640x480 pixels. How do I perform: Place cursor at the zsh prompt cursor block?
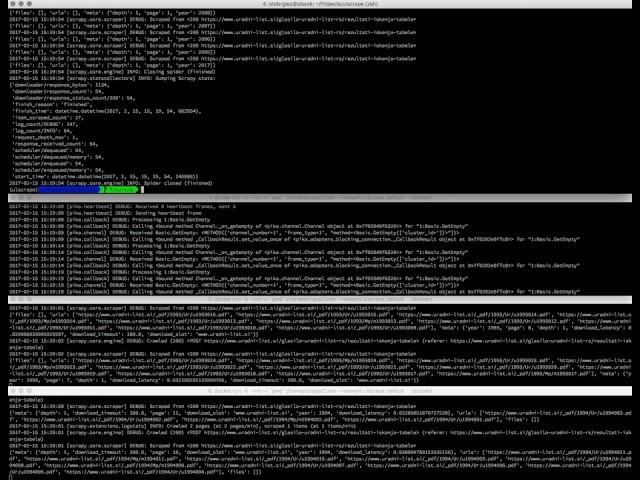coord(142,189)
